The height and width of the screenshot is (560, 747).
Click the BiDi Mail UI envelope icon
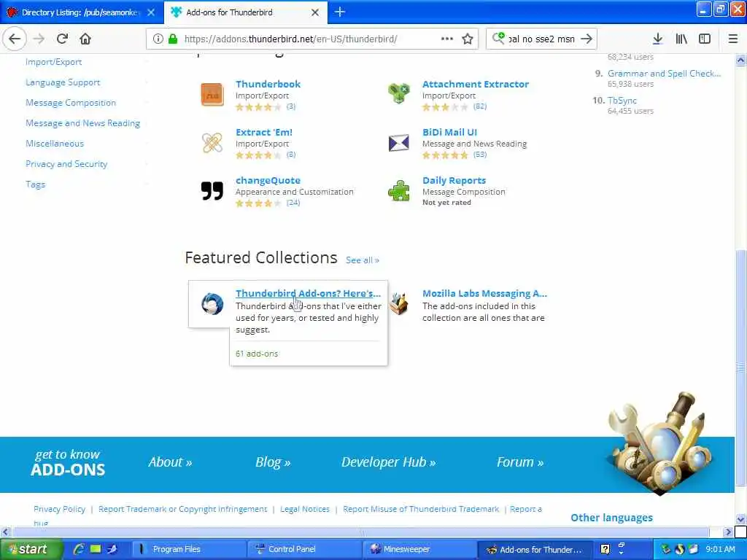click(399, 143)
